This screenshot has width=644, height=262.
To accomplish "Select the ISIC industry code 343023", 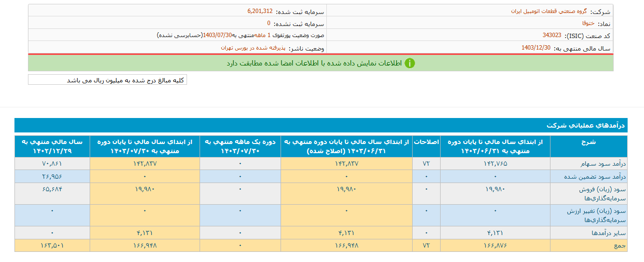I will (x=552, y=36).
